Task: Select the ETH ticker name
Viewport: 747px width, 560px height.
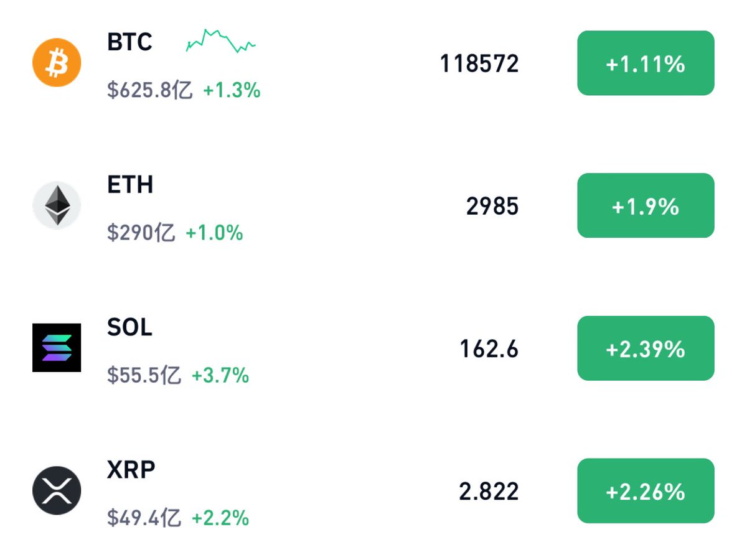Action: 130,185
